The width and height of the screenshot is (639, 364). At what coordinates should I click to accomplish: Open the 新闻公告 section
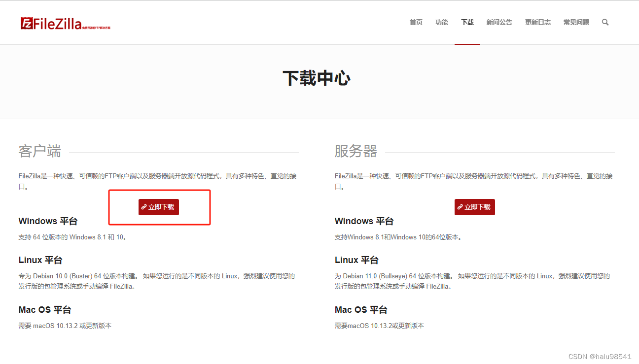tap(499, 22)
